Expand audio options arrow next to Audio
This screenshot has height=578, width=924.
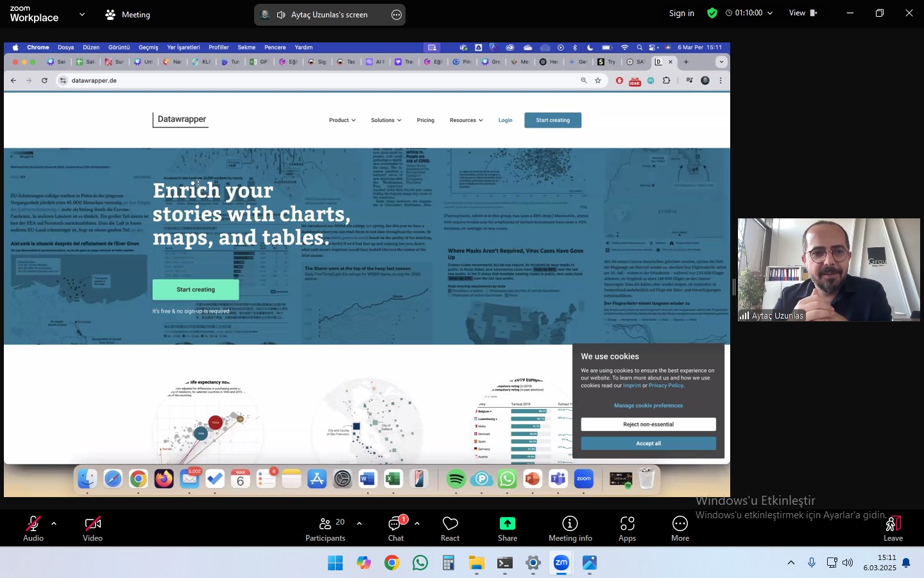tap(54, 523)
